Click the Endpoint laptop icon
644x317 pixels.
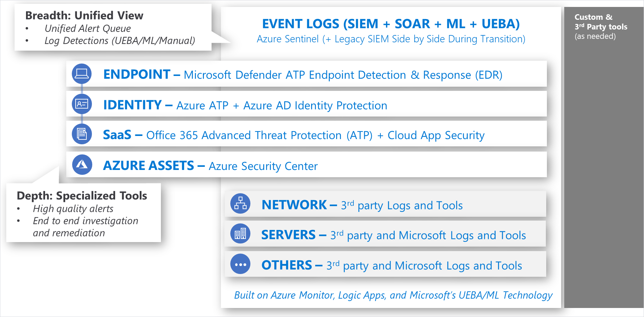[82, 74]
